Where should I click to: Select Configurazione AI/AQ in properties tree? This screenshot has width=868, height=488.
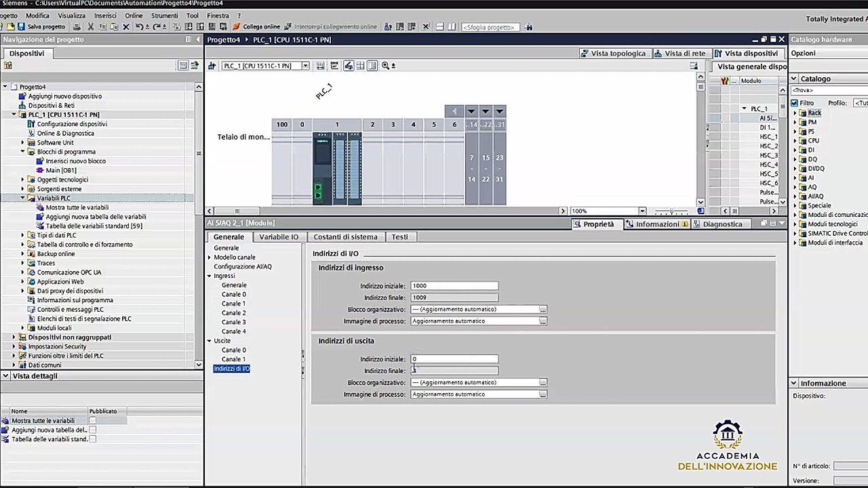pos(243,266)
